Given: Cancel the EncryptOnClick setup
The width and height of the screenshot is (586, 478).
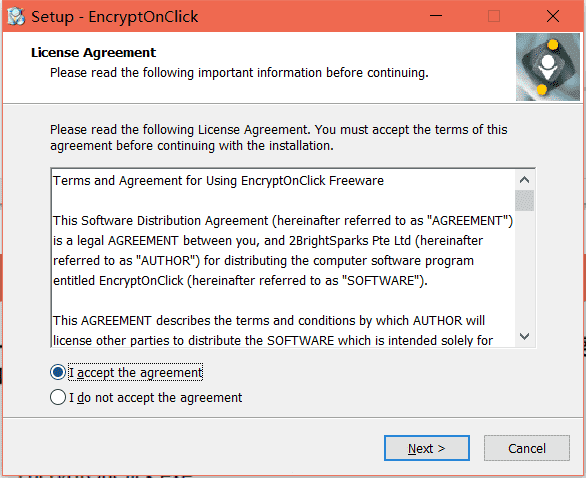Looking at the screenshot, I should [x=527, y=448].
